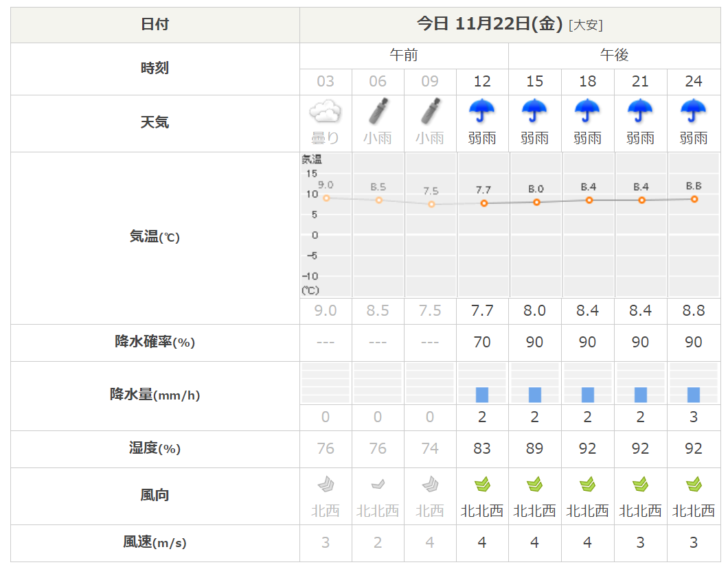Viewport: 728px width, 567px height.
Task: Select the 午前 column header
Action: (x=404, y=56)
